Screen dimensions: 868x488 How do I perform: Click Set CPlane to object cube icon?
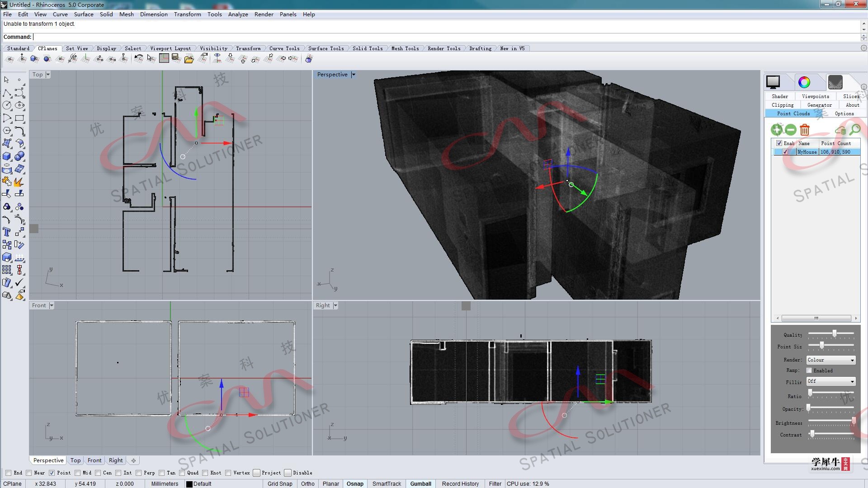point(34,58)
